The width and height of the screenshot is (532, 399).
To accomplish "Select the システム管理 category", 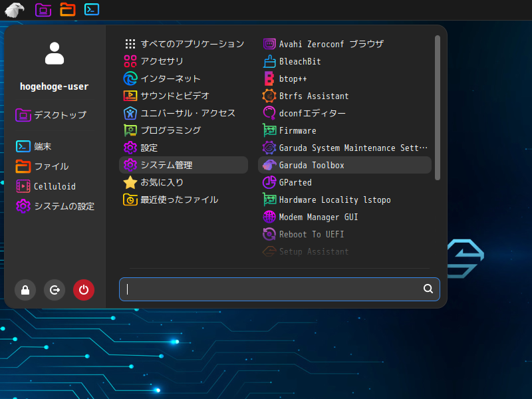I will (x=184, y=165).
